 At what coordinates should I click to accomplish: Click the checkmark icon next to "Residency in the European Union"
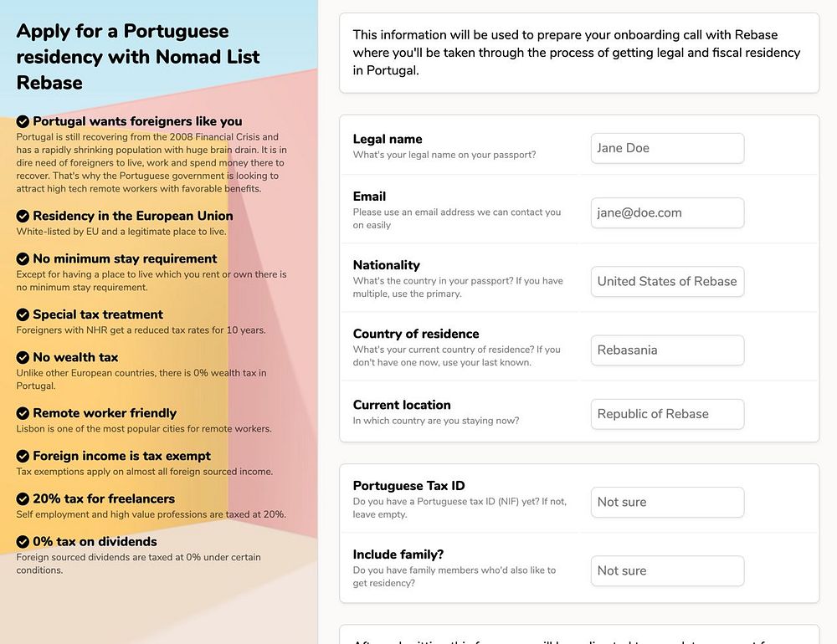coord(23,216)
